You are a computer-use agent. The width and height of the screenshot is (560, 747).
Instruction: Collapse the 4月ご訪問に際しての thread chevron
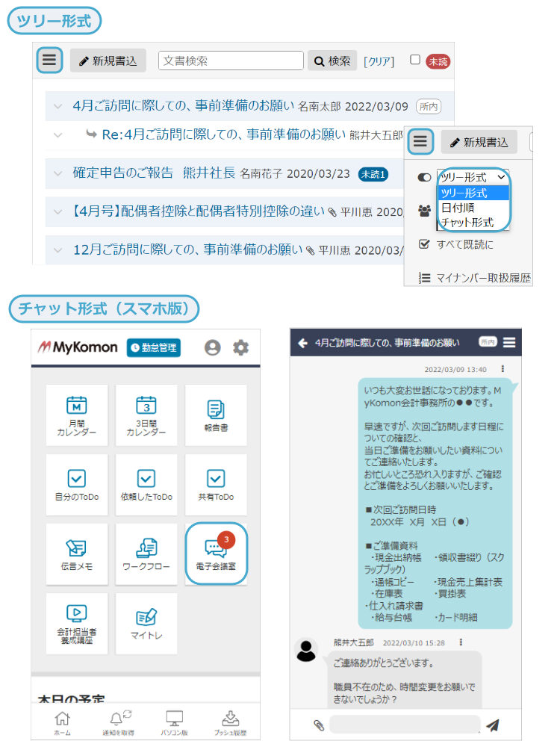(57, 106)
